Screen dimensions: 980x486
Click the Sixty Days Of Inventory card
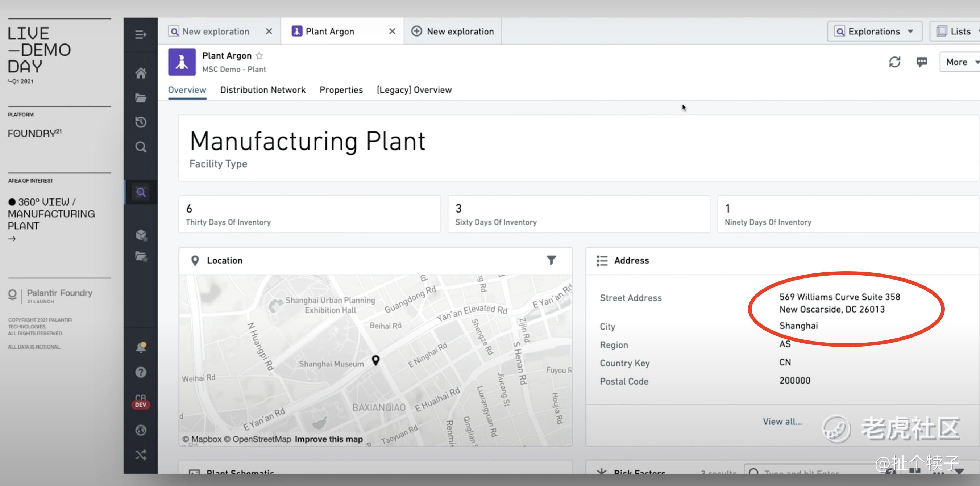click(579, 214)
